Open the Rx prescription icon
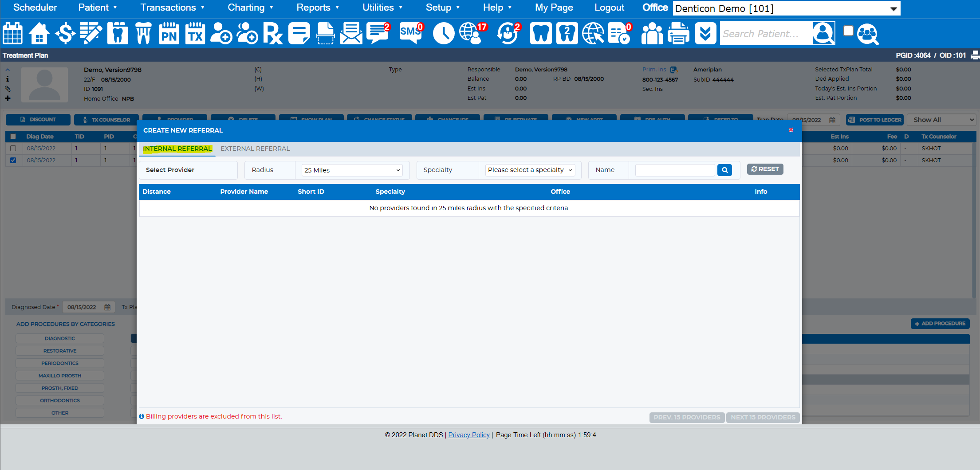Image resolution: width=980 pixels, height=470 pixels. [273, 34]
